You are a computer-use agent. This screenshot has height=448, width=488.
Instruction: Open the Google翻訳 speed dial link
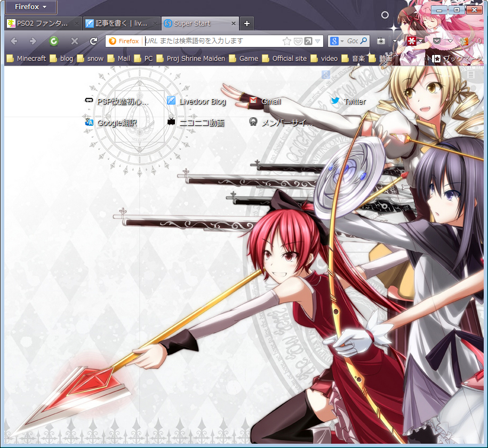click(x=111, y=123)
